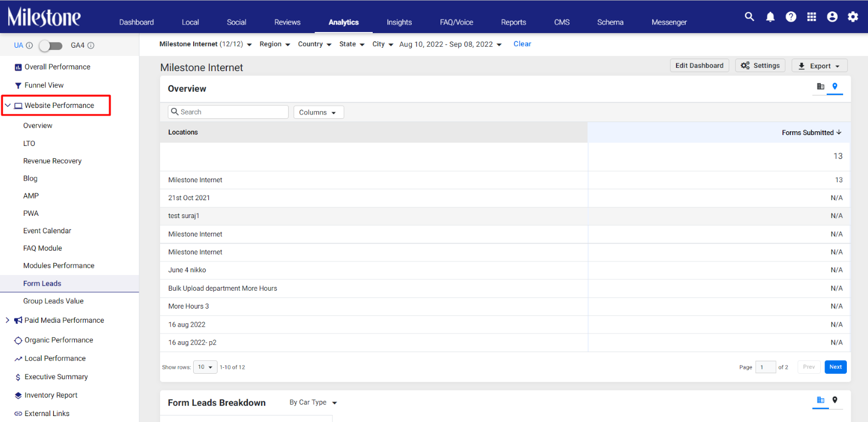Viewport: 868px width, 422px height.
Task: Click the Local Performance trend icon
Action: click(x=18, y=359)
